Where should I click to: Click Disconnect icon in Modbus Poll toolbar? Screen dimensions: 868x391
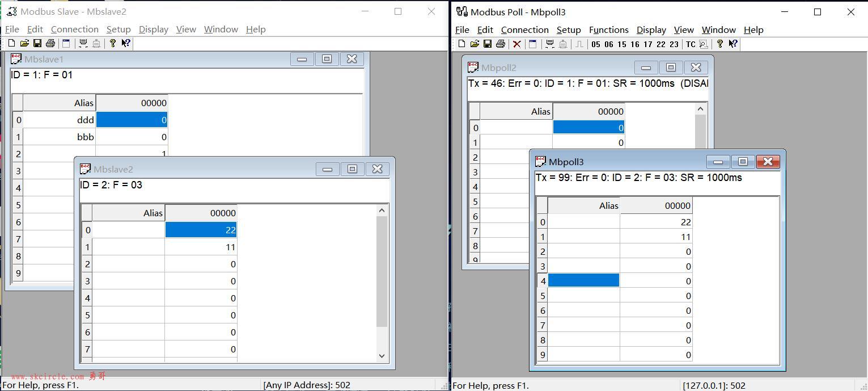pos(562,44)
